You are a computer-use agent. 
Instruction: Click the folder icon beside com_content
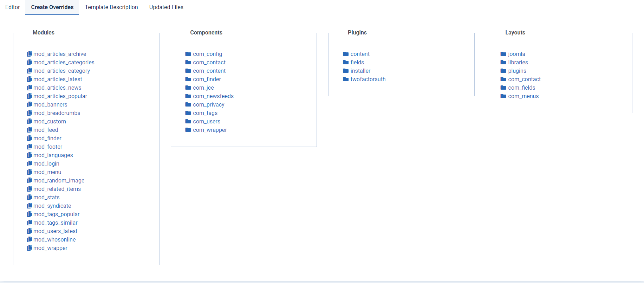(x=188, y=71)
